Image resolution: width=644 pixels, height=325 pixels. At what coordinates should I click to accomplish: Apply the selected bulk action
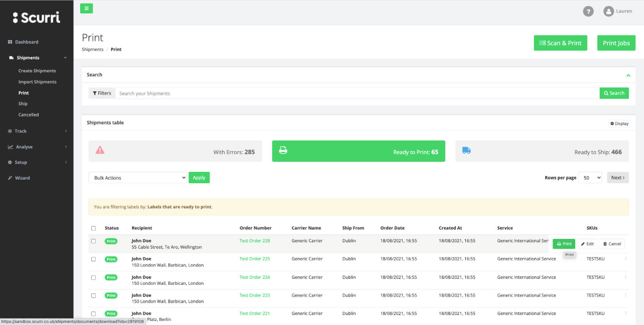tap(199, 178)
